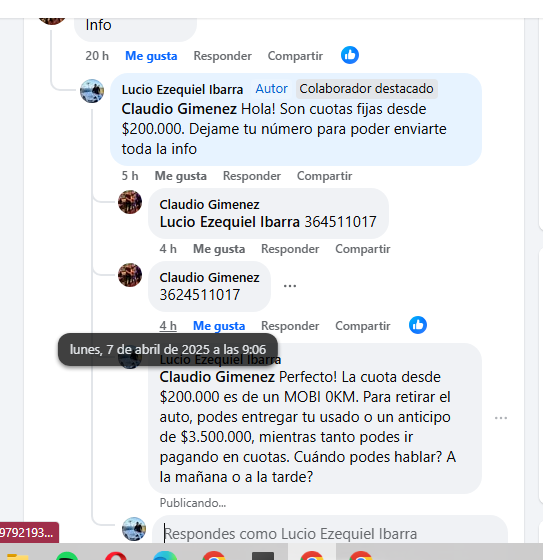Open Claudio Gimenez avatar next to 364511017 reply
This screenshot has width=543, height=560.
[x=130, y=202]
